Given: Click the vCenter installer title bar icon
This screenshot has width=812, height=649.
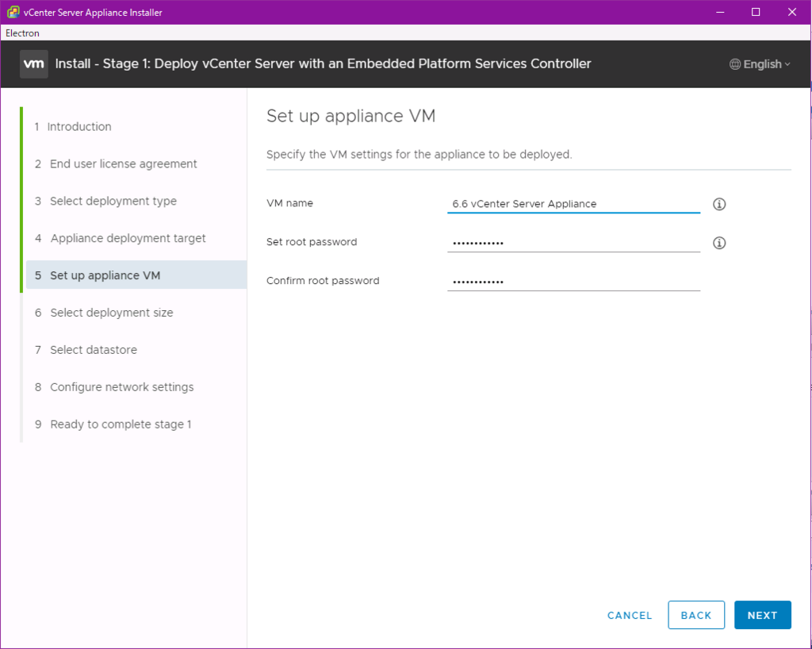Looking at the screenshot, I should click(x=13, y=12).
